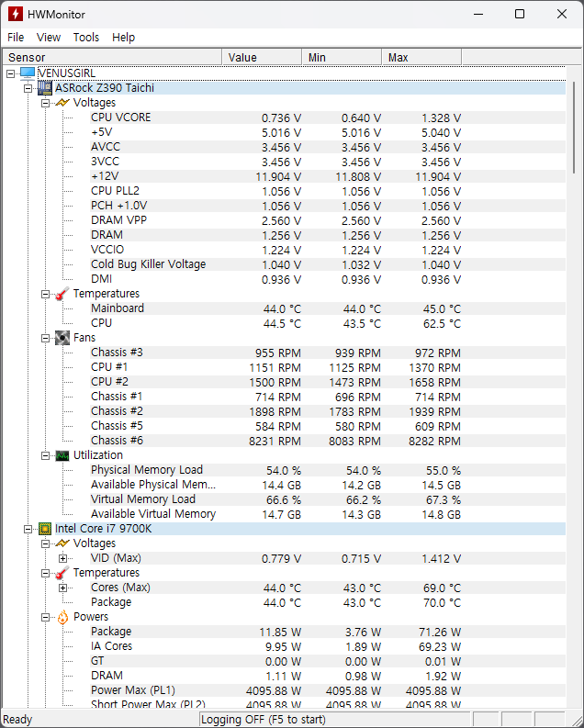Click the 66.6 % Virtual Memory Load value
Screen dimensions: 584x728
284,500
